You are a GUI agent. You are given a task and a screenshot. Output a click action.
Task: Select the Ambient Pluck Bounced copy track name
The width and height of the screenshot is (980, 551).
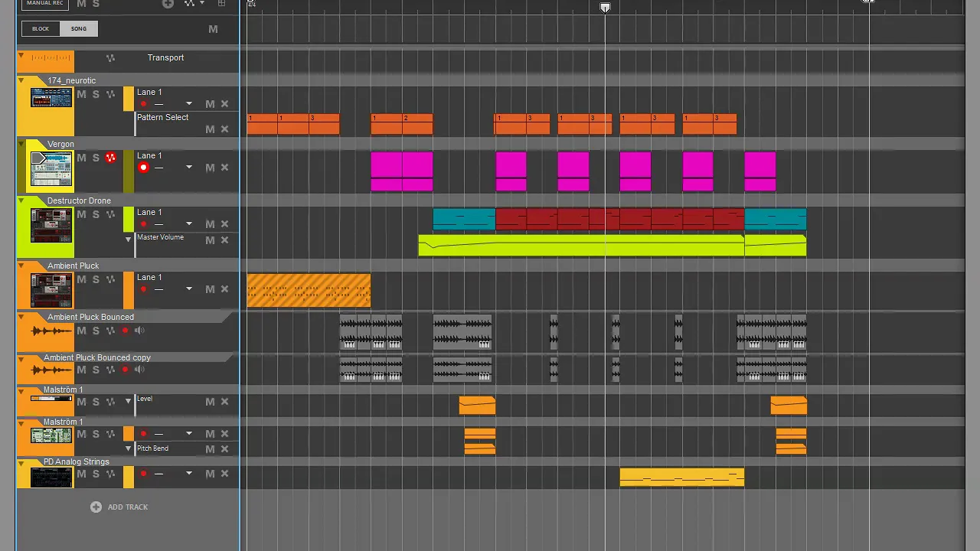(97, 357)
